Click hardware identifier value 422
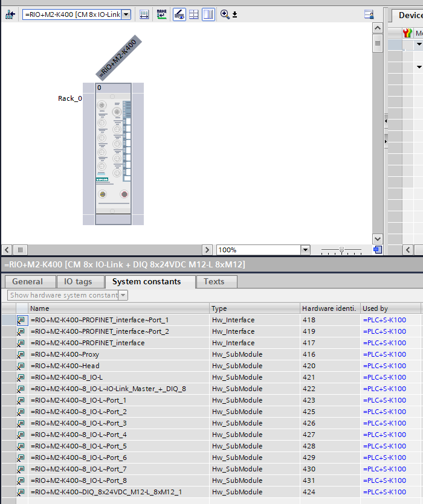The image size is (423, 504). point(309,389)
